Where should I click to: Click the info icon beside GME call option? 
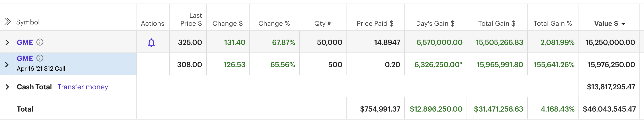tap(40, 58)
